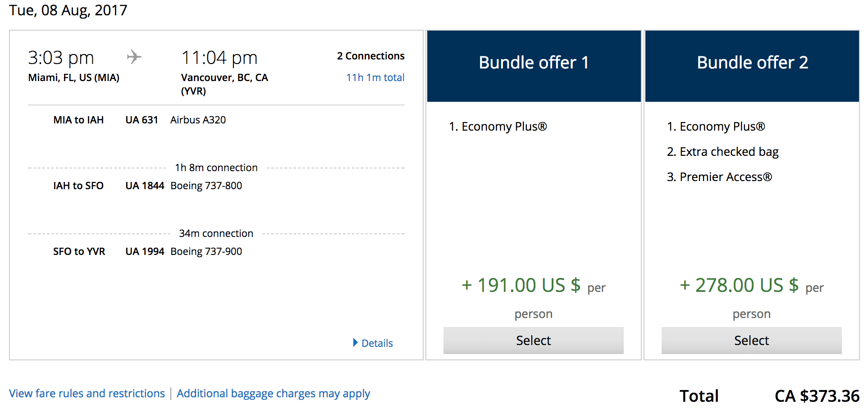Click flight number UA 1844
868x418 pixels.
(x=145, y=186)
